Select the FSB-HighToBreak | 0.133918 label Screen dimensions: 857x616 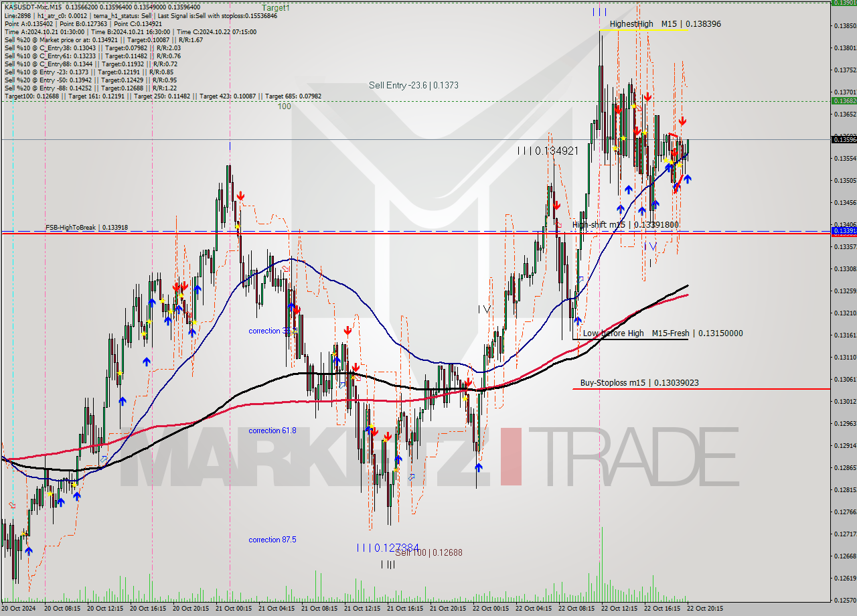point(86,228)
